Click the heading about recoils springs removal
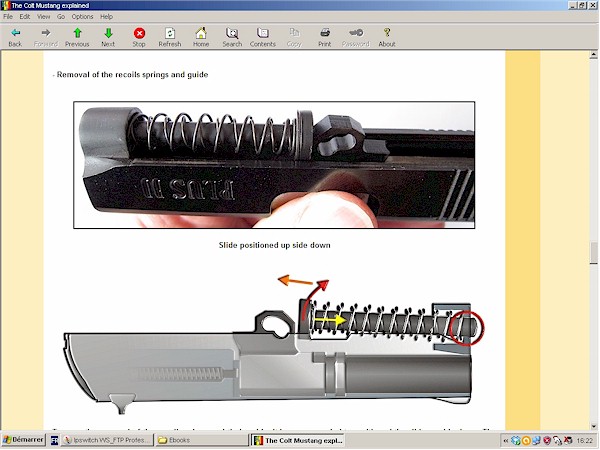Viewport: 600px width, 450px height. 130,75
